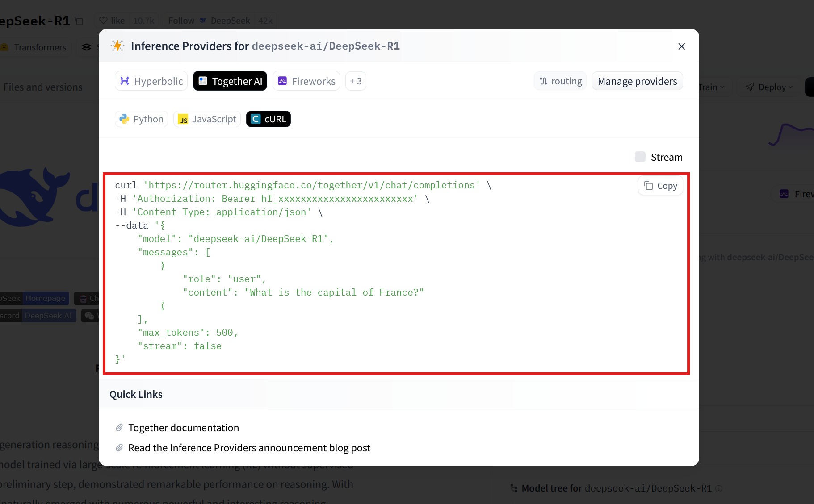The image size is (814, 504).
Task: Click the Homepage badge in background page
Action: point(46,298)
